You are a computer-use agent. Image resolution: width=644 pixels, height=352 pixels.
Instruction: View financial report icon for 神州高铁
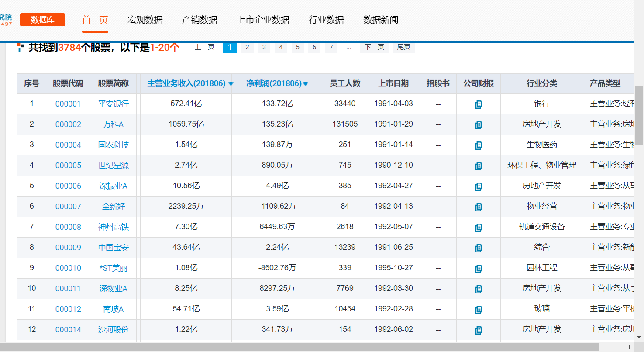(479, 228)
